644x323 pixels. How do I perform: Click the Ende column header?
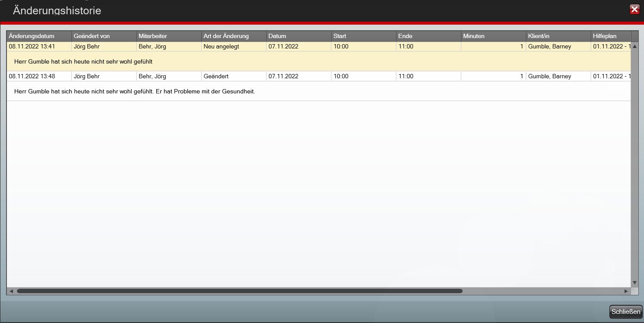428,36
